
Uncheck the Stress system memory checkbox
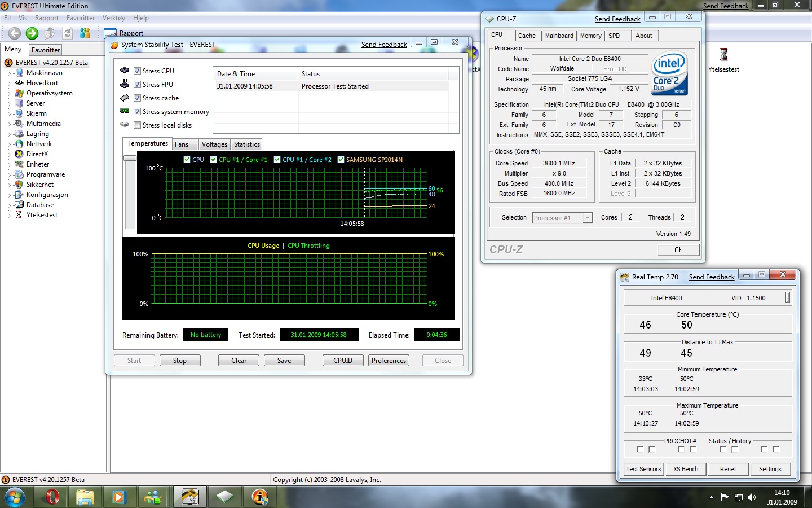pyautogui.click(x=137, y=112)
